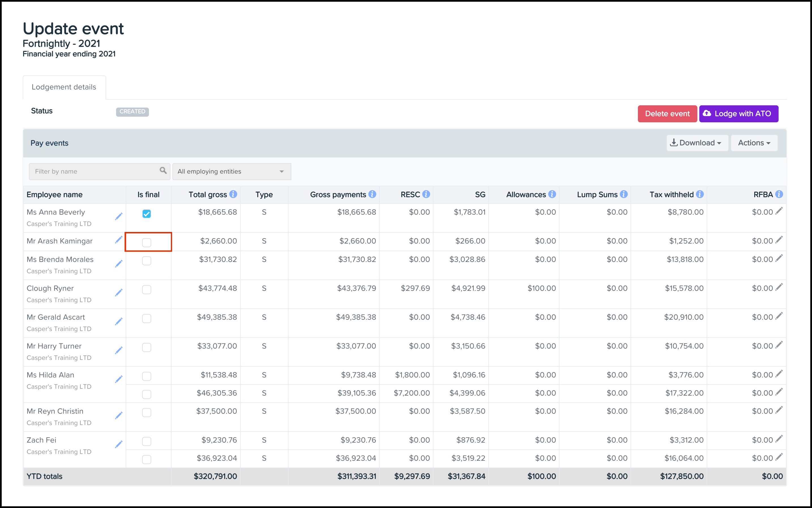Viewport: 812px width, 508px height.
Task: Click Total gross info icon
Action: [233, 194]
